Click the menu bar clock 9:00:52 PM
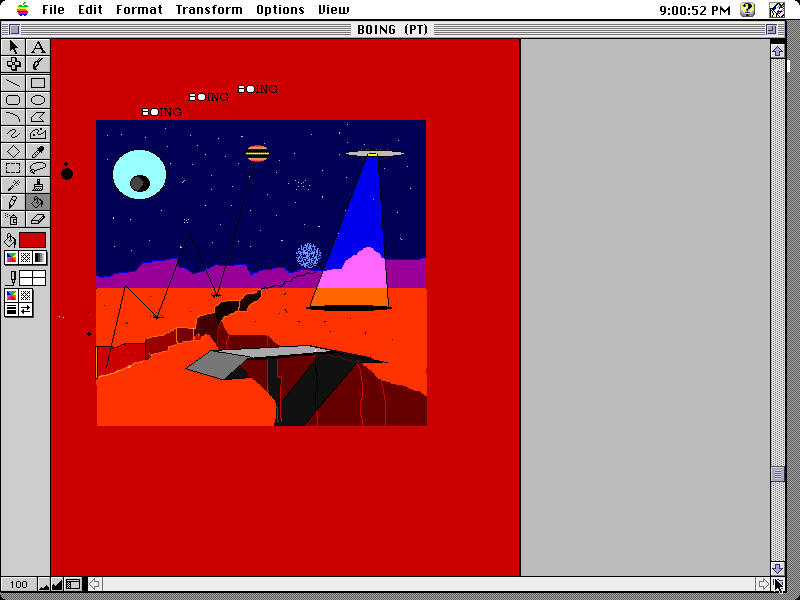The height and width of the screenshot is (600, 800). coord(695,10)
